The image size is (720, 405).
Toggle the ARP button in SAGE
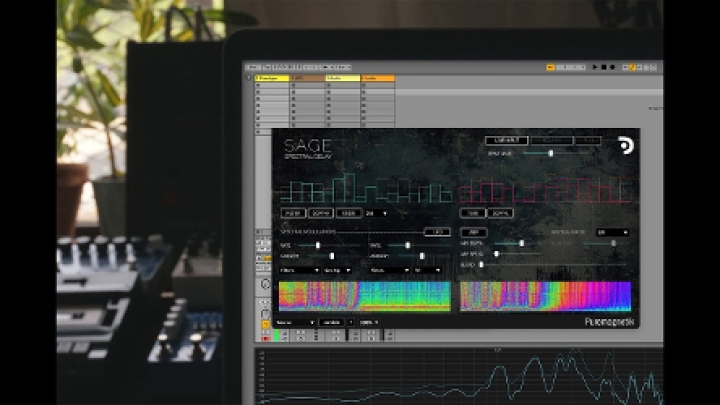click(473, 232)
